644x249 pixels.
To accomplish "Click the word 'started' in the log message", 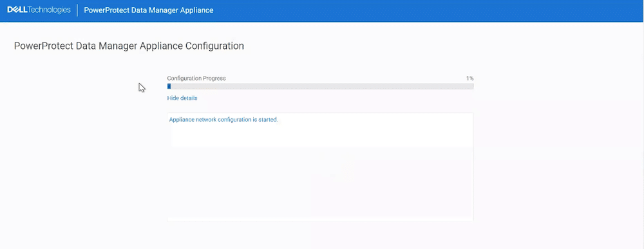I will 268,120.
